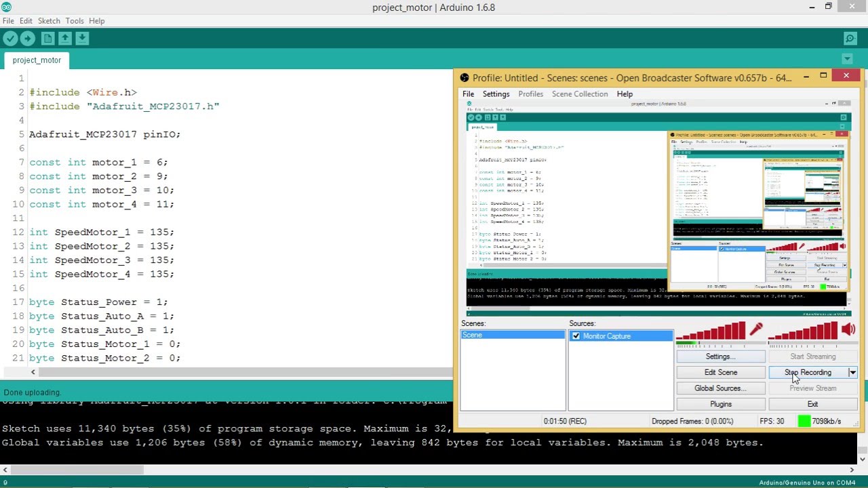Click code line "#include <Wire.h>"
Viewport: 868px width, 488px height.
tap(83, 92)
